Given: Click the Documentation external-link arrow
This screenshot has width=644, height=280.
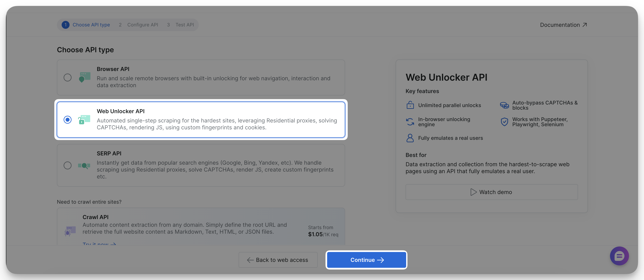Looking at the screenshot, I should (585, 25).
